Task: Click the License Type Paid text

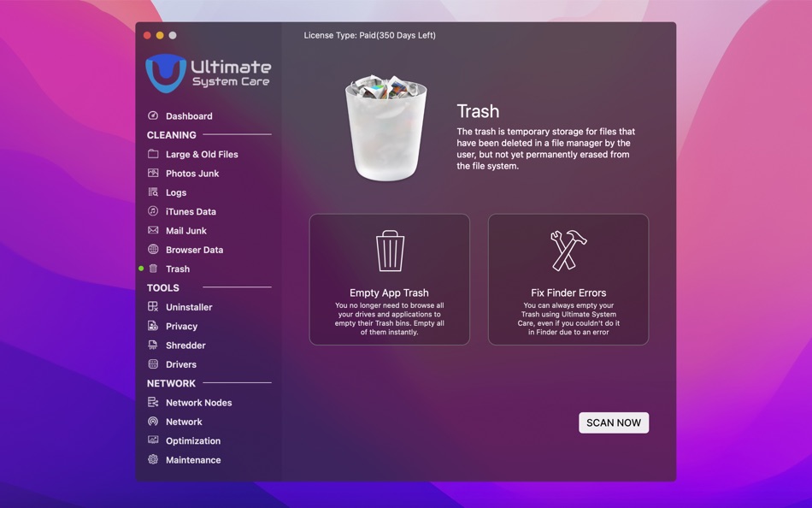Action: point(369,35)
